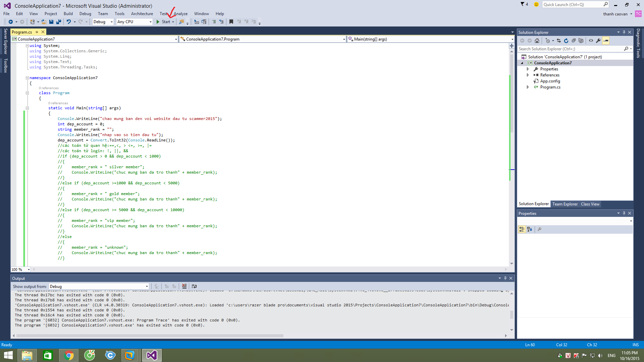This screenshot has height=362, width=644.
Task: Click the Undo toolbar icon
Action: coord(68,22)
